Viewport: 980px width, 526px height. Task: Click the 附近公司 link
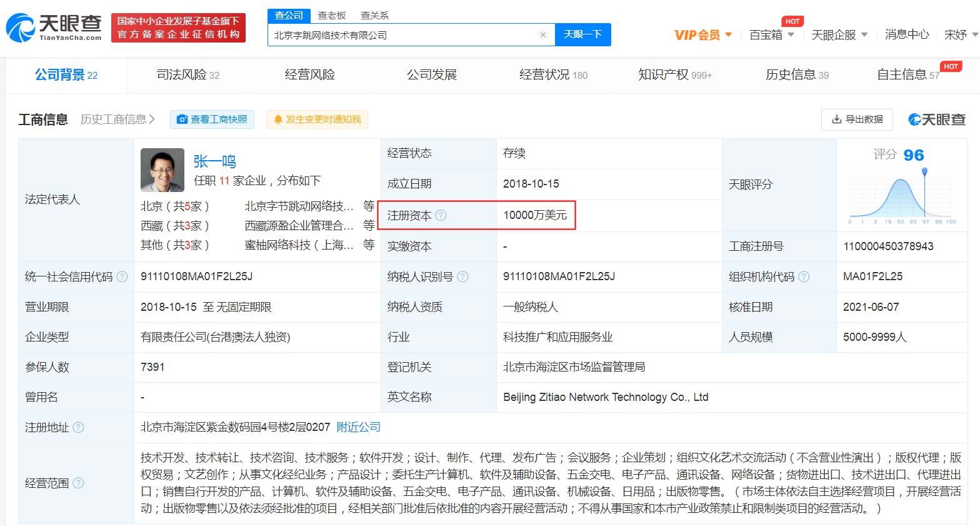(359, 427)
